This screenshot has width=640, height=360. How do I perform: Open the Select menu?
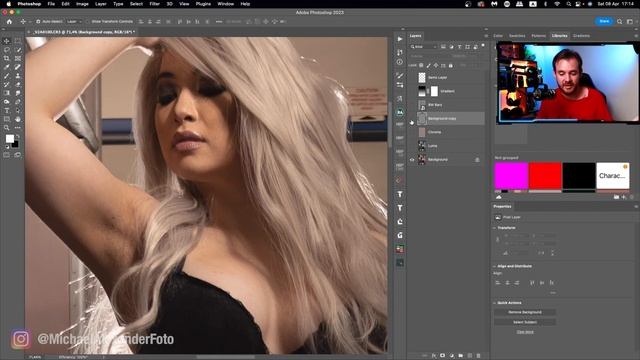(x=136, y=4)
